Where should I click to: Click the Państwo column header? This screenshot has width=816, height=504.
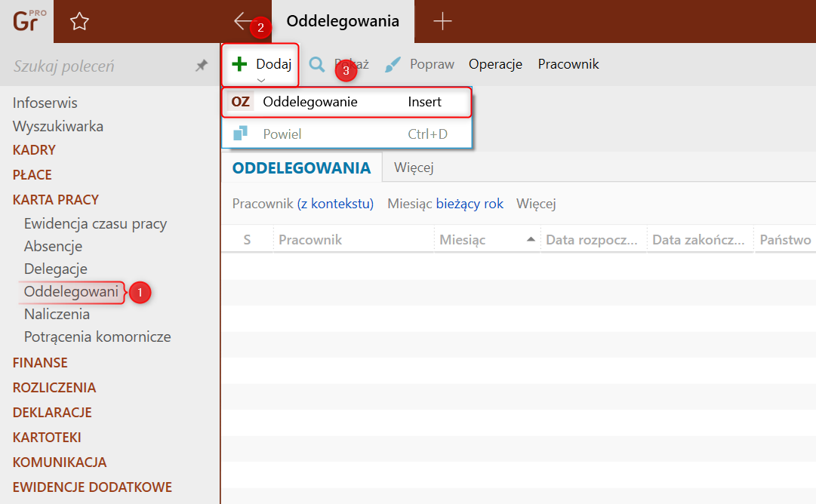(785, 240)
